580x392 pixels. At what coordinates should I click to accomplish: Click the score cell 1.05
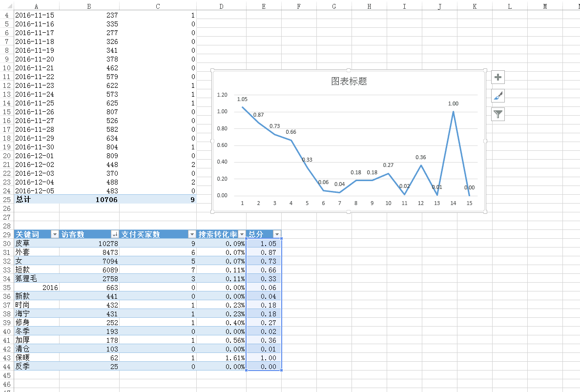click(264, 243)
